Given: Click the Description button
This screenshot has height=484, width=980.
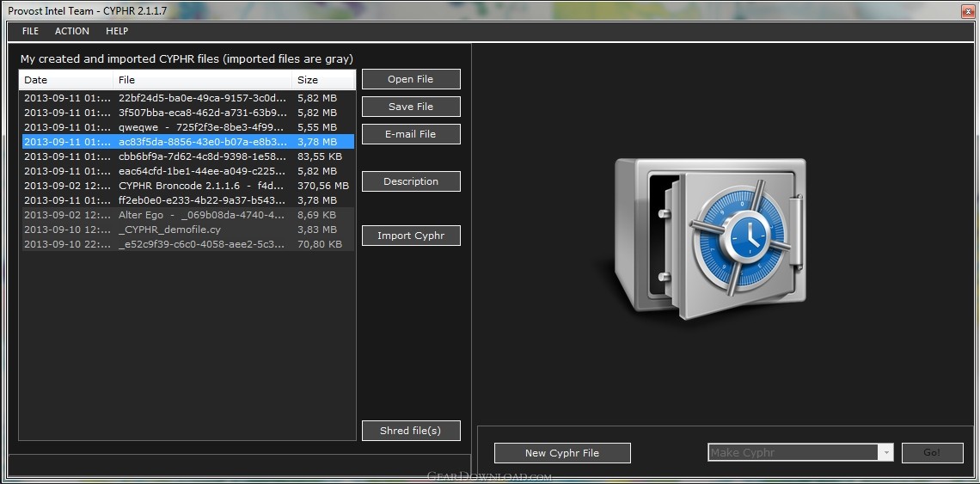Looking at the screenshot, I should click(411, 181).
